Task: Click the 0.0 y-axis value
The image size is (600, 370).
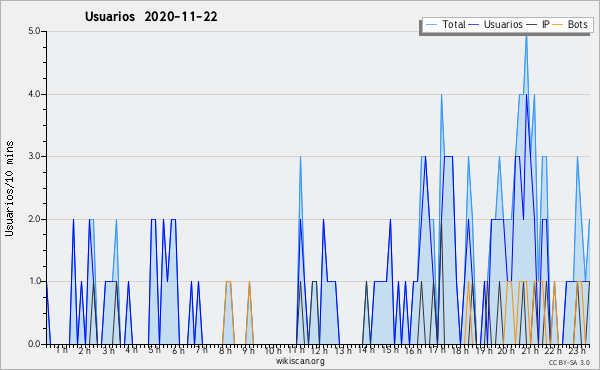Action: point(34,344)
